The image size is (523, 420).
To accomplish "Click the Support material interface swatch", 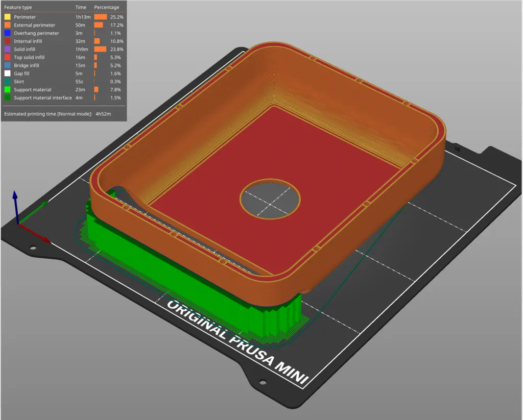I will tap(7, 97).
